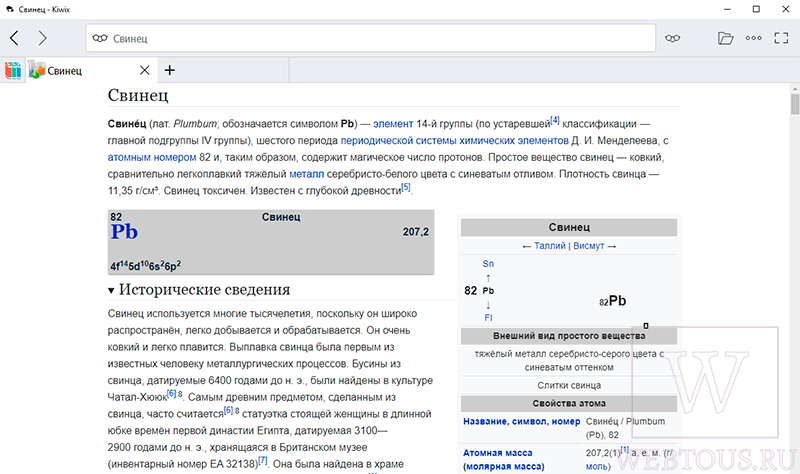The width and height of the screenshot is (800, 474).
Task: Go forward with the right arrow
Action: coord(42,38)
